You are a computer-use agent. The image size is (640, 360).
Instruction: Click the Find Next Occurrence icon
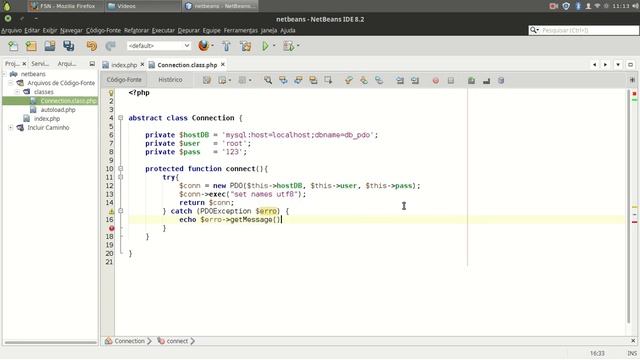(x=298, y=80)
